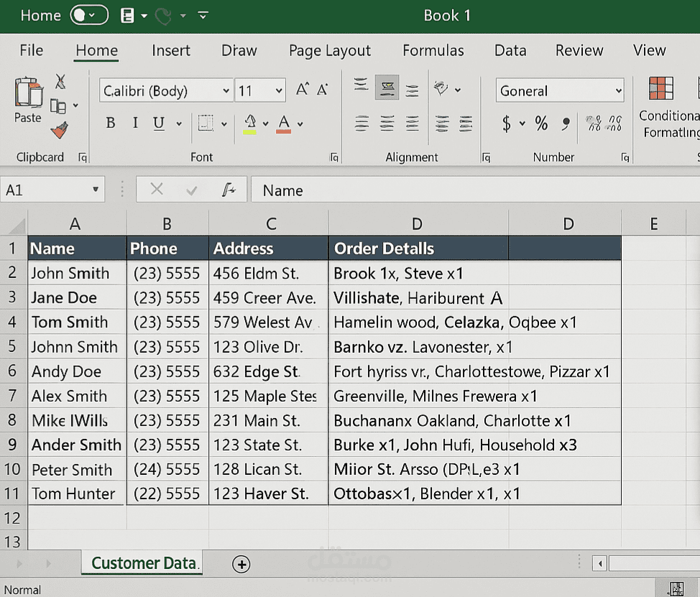Click the Orientation text angle icon
Viewport: 700px width, 597px height.
pos(441,88)
